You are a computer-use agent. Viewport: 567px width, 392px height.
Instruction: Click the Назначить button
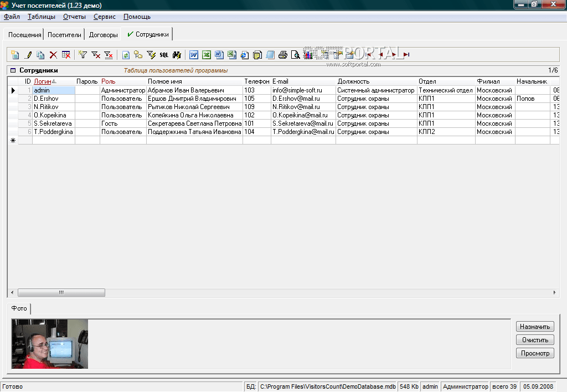pos(535,327)
